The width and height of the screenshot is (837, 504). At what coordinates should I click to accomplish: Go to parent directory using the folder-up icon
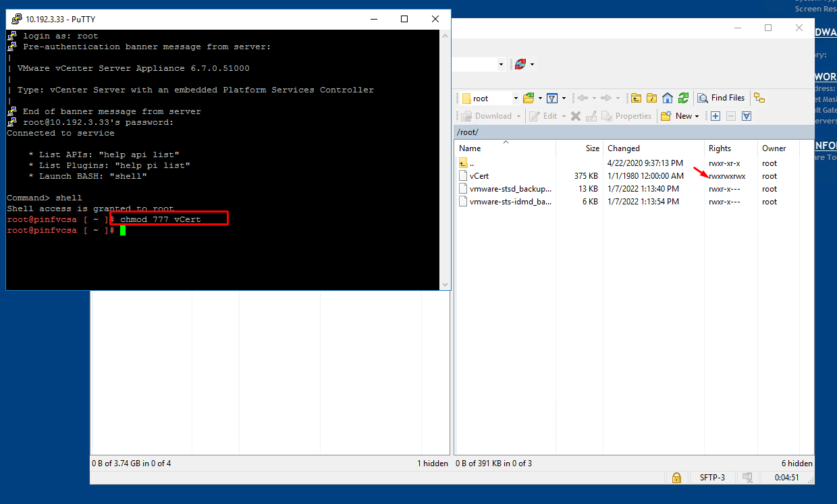[x=636, y=98]
